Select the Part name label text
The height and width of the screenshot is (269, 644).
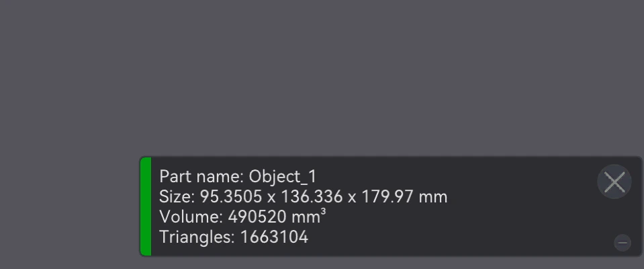(201, 176)
